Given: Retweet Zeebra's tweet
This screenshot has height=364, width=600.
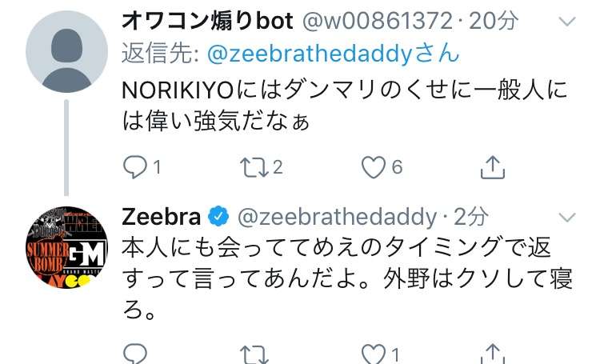Looking at the screenshot, I should pyautogui.click(x=254, y=355).
